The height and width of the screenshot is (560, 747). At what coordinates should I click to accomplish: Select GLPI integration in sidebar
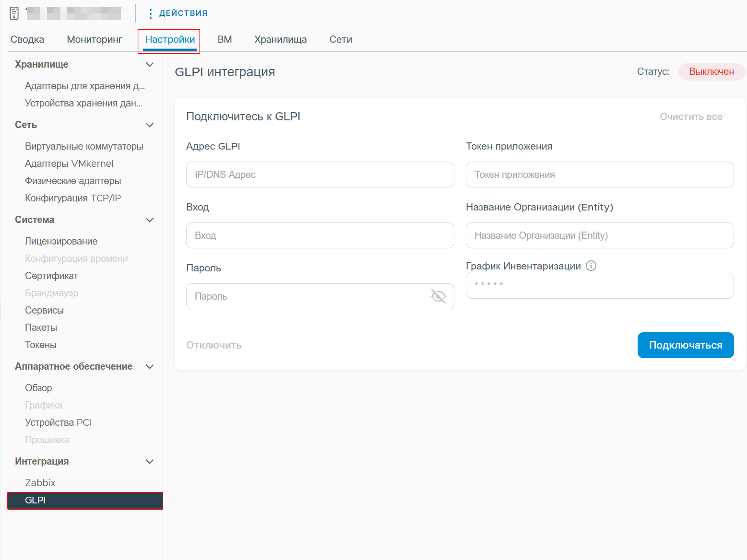click(x=85, y=500)
